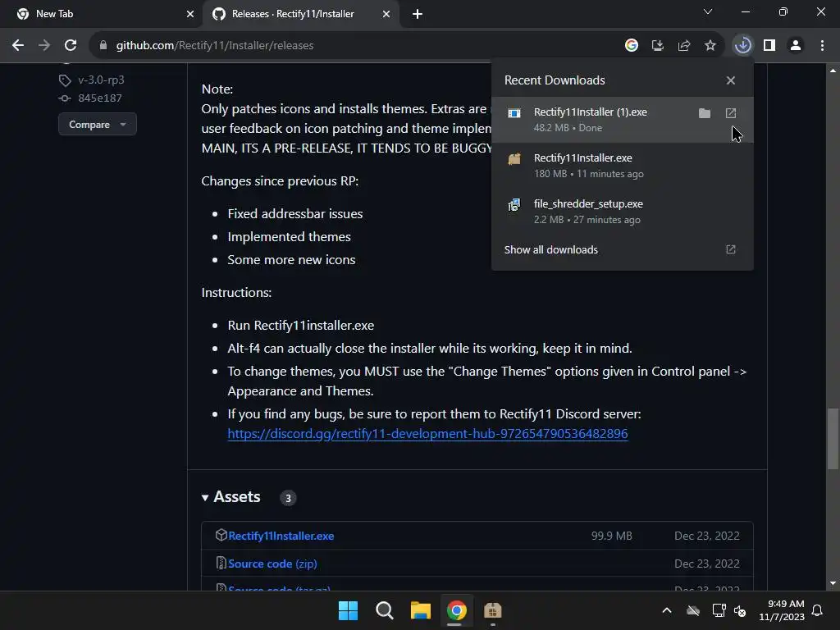Open Chrome three-dot menu
The height and width of the screenshot is (630, 840).
point(822,46)
